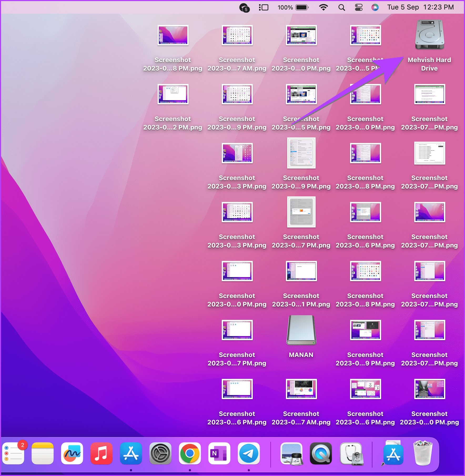Open the Wi-Fi menu

coord(324,7)
